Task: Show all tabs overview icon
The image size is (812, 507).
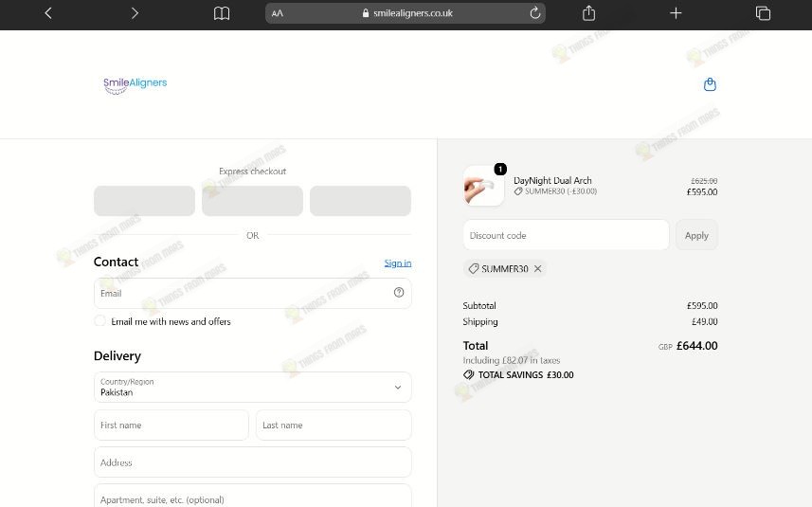Action: pyautogui.click(x=763, y=13)
